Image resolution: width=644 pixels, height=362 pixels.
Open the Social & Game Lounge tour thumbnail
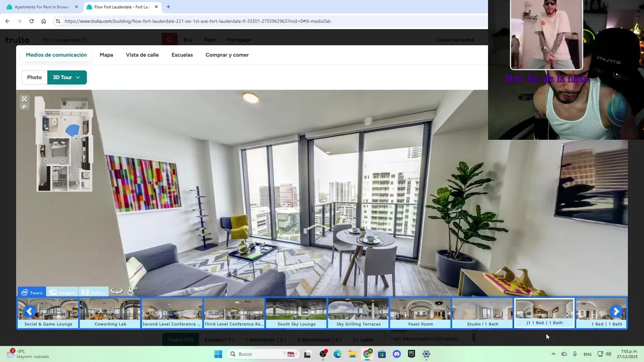coord(48,313)
